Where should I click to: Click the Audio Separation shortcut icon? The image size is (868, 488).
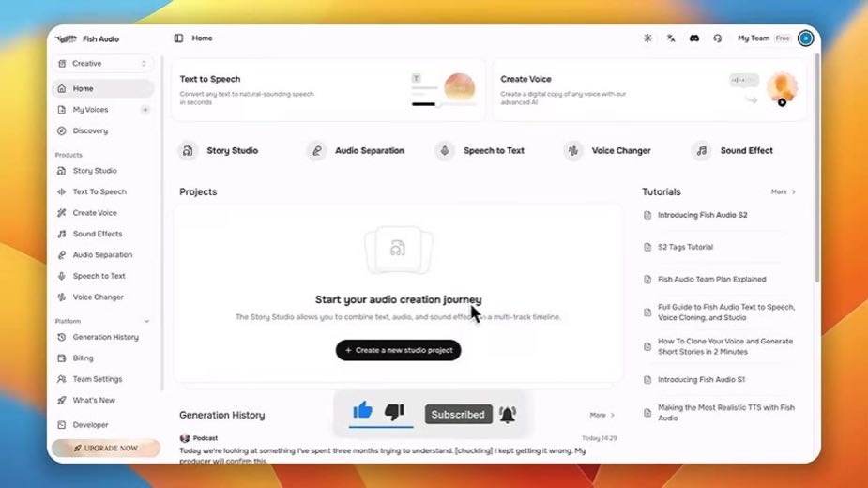tap(316, 151)
